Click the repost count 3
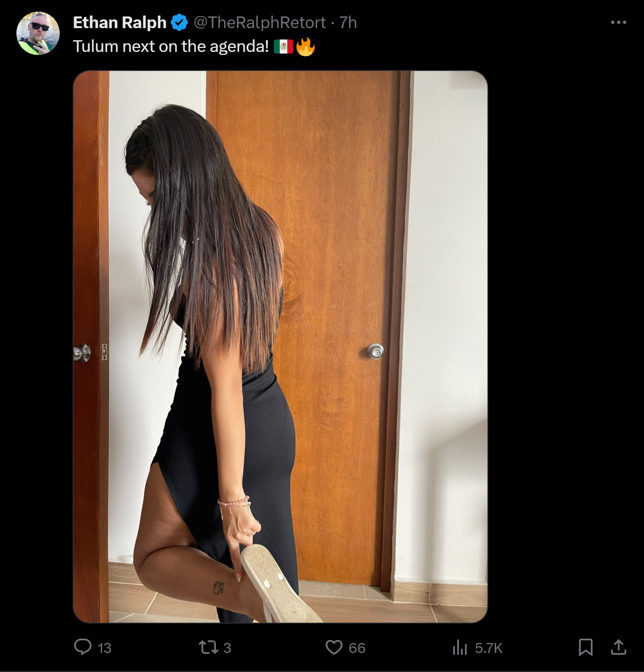The height and width of the screenshot is (672, 644). pyautogui.click(x=227, y=648)
